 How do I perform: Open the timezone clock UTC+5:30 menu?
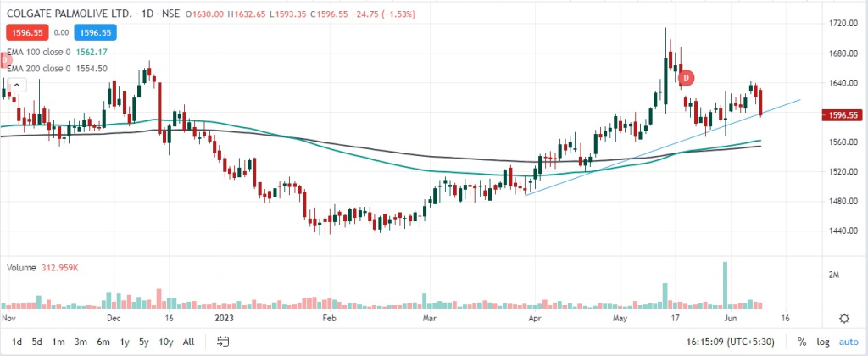[x=736, y=342]
